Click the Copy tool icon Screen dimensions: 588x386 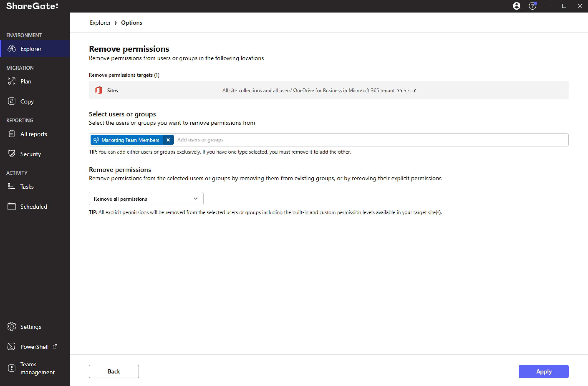click(x=12, y=101)
